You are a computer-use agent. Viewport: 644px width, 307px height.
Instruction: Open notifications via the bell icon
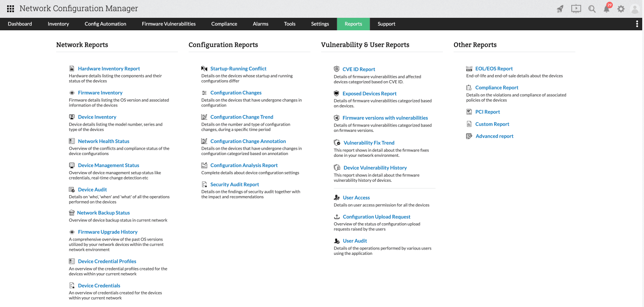pos(607,9)
